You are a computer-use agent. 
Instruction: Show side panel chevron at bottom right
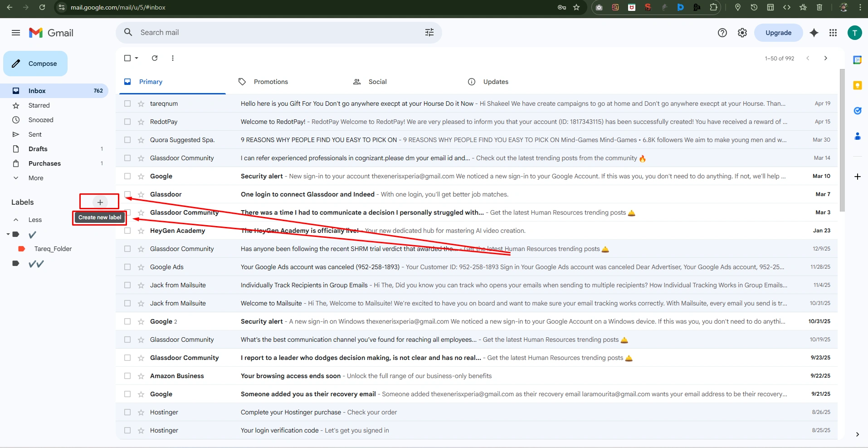click(x=857, y=434)
